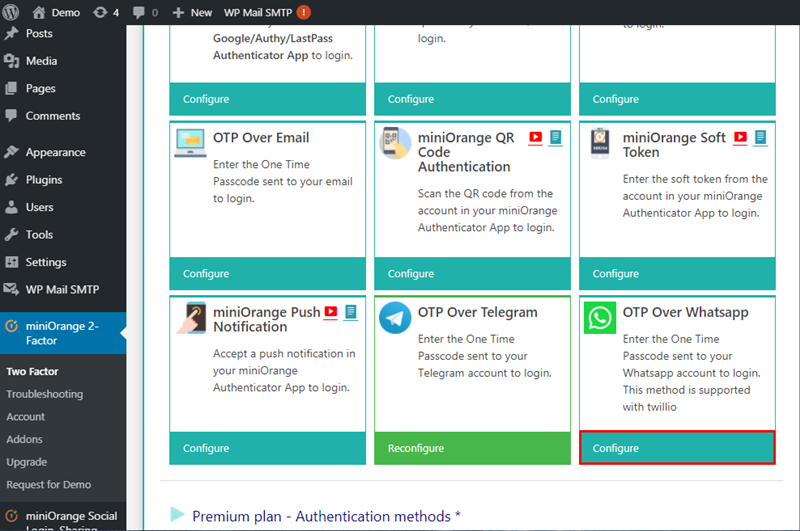This screenshot has height=531, width=800.
Task: Open miniOrange Social Login sidebar menu
Action: [x=63, y=520]
